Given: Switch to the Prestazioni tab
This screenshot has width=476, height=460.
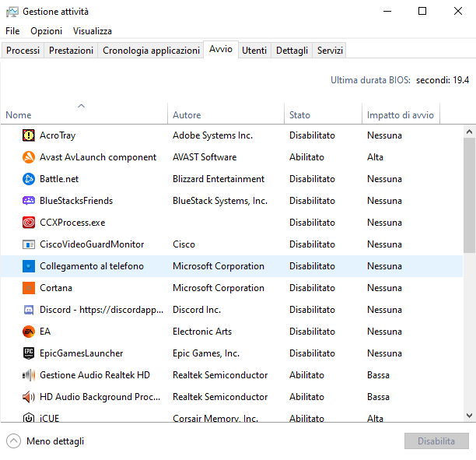Looking at the screenshot, I should (x=71, y=50).
